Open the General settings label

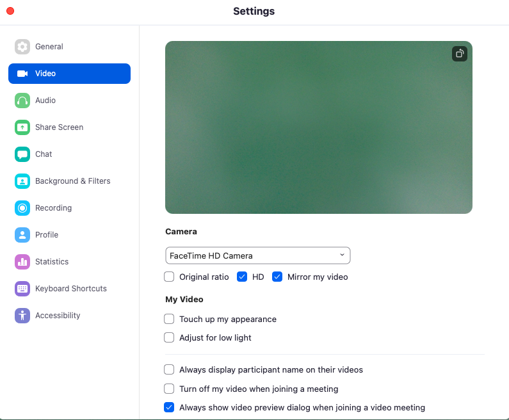[49, 47]
